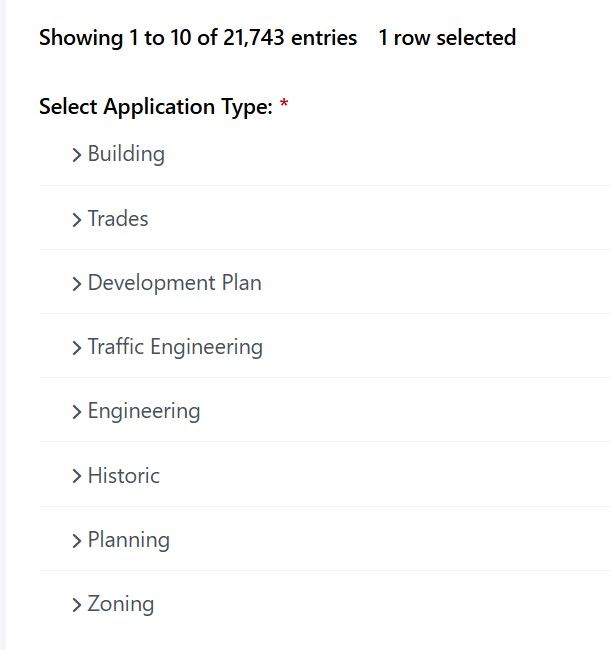Select the Engineering application type
This screenshot has width=611, height=650.
click(x=144, y=411)
